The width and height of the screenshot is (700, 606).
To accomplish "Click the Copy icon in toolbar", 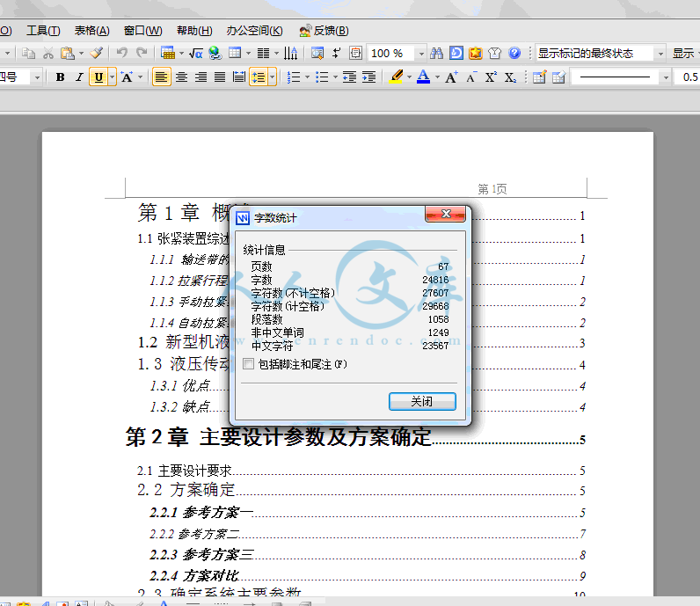I will 28,53.
